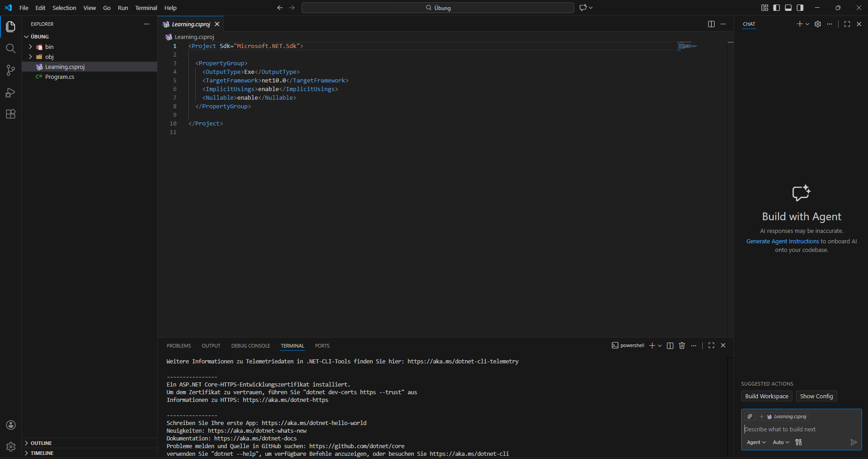This screenshot has width=868, height=459.
Task: Expand the OUTLINE section
Action: 41,443
